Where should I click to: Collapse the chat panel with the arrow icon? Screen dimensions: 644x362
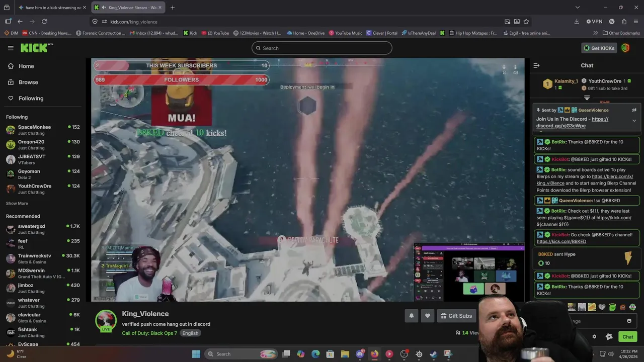coord(536,65)
